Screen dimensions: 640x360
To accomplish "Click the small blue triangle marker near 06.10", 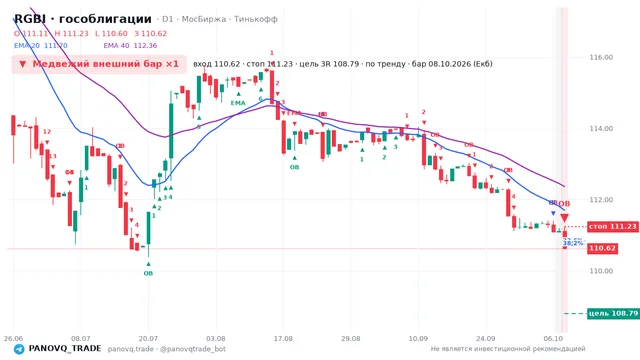I will [553, 213].
